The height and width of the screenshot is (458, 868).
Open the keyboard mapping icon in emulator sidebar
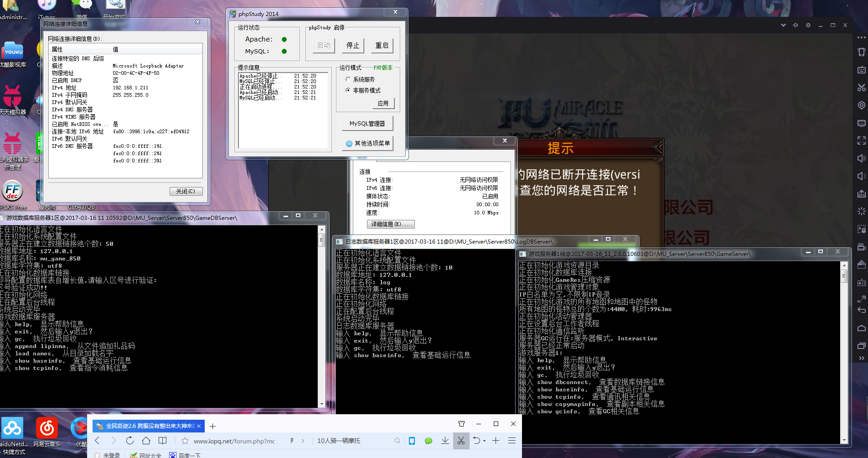[x=861, y=70]
